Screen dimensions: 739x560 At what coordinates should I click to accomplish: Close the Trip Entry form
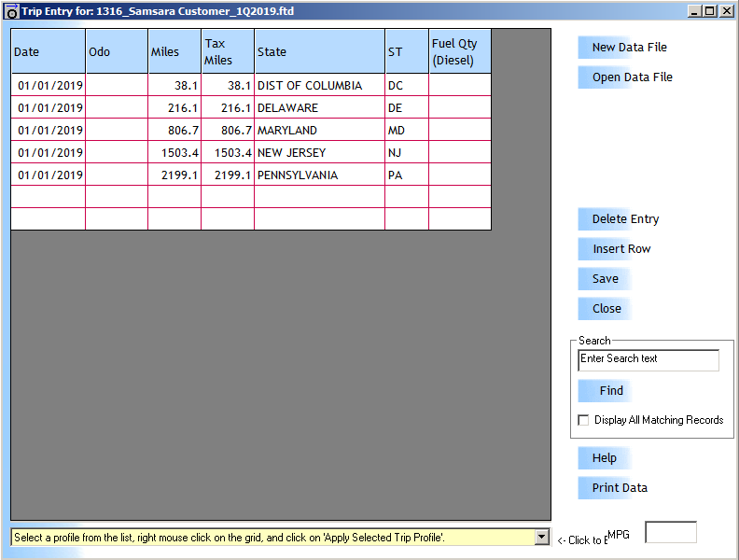(x=607, y=308)
